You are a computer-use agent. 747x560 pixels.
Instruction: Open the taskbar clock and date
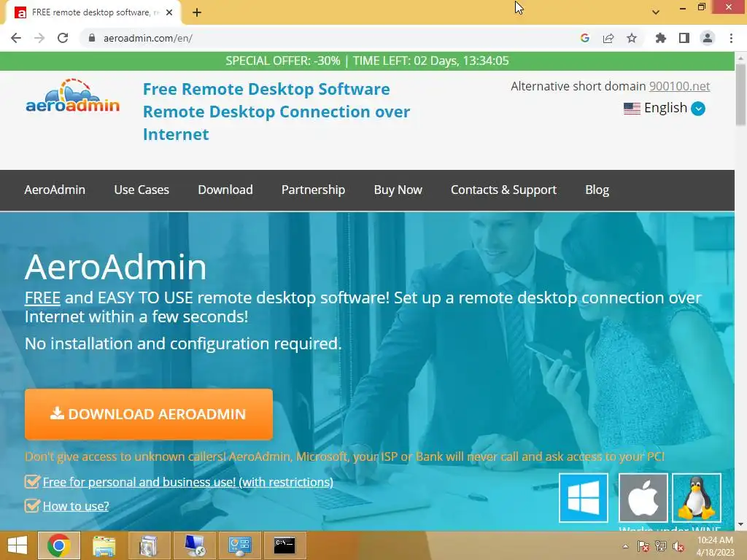715,546
